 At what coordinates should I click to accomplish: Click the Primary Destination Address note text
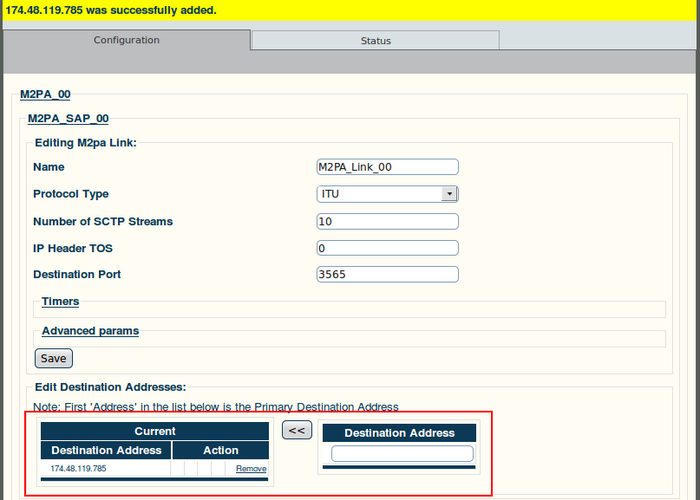[216, 407]
